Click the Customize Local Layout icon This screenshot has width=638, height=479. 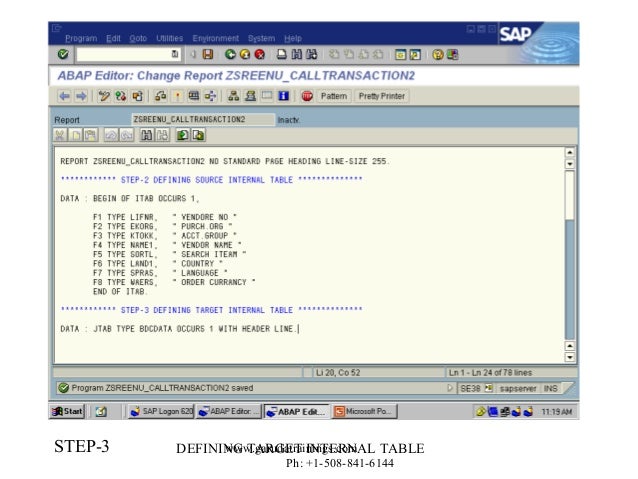pos(452,54)
